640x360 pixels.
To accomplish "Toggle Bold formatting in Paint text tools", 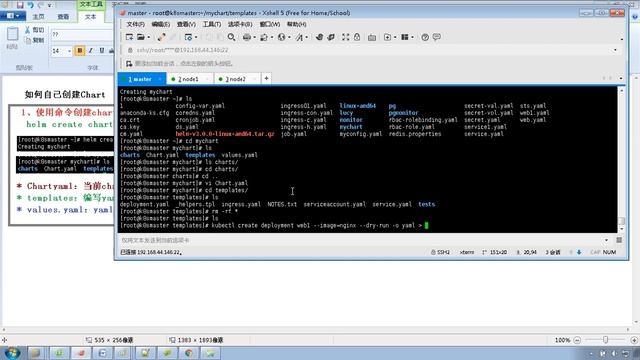I will (x=80, y=50).
